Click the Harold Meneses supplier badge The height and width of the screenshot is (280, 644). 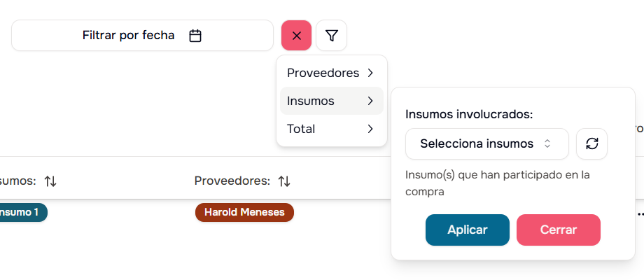(244, 212)
